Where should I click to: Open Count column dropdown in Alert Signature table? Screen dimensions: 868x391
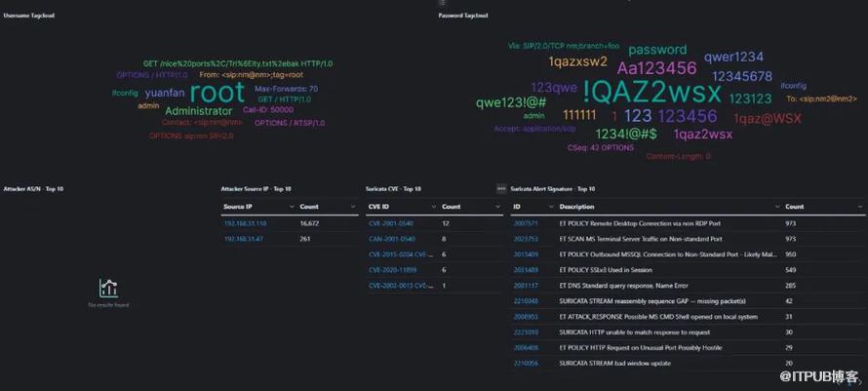(860, 207)
